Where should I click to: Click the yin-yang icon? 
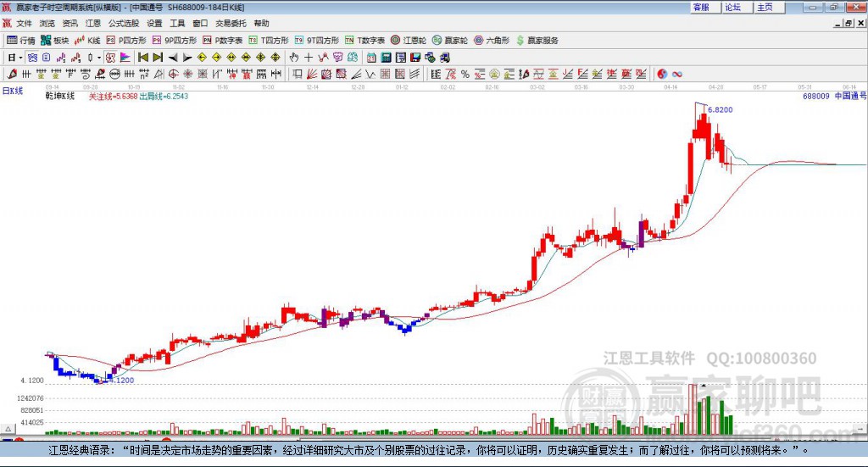click(662, 74)
